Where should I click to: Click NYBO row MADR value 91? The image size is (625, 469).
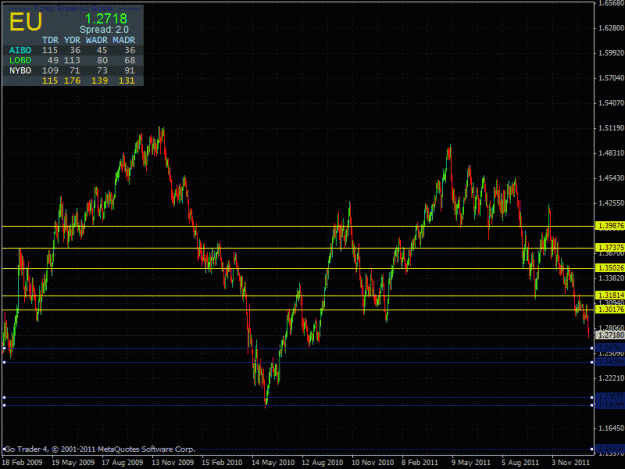tap(130, 71)
